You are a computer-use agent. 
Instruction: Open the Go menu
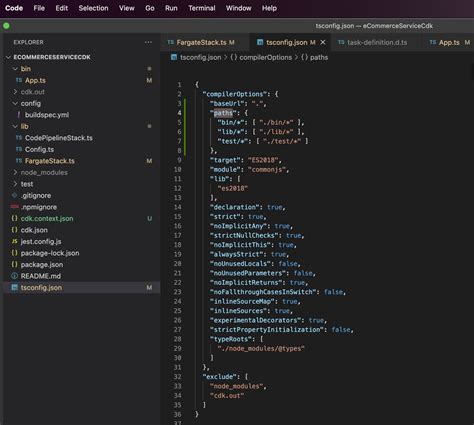coord(150,8)
